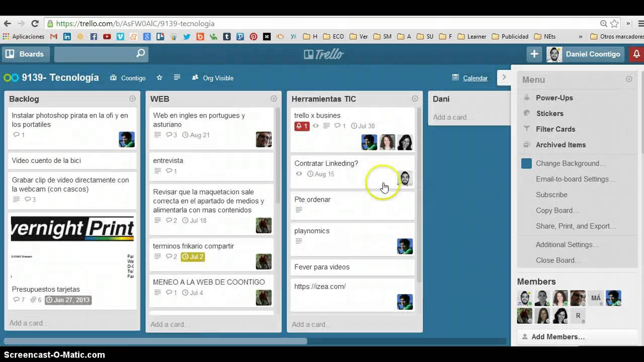Screen dimensions: 644x362
Task: Open Aplicaciones apps shortcut
Action: (x=23, y=36)
